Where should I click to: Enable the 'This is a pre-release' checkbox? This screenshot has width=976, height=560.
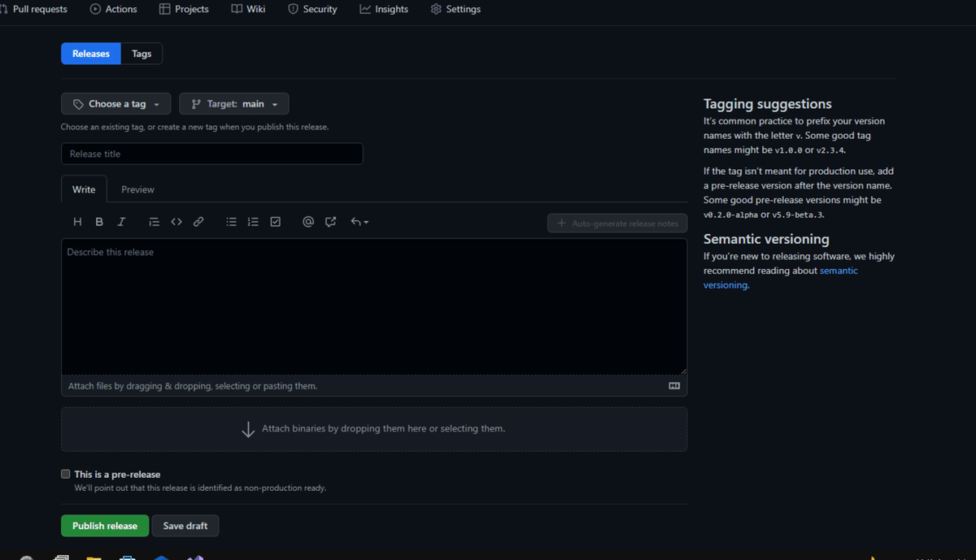[x=66, y=474]
